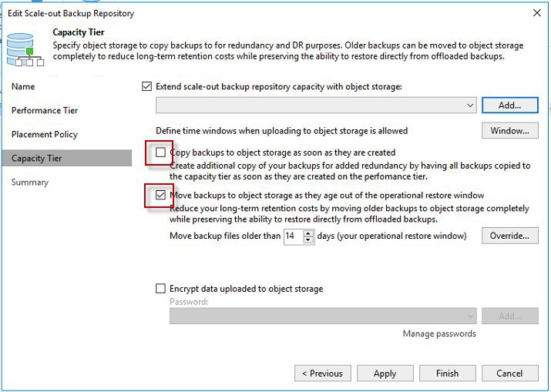Select the Capacity Tier step
The height and width of the screenshot is (392, 551).
(67, 158)
